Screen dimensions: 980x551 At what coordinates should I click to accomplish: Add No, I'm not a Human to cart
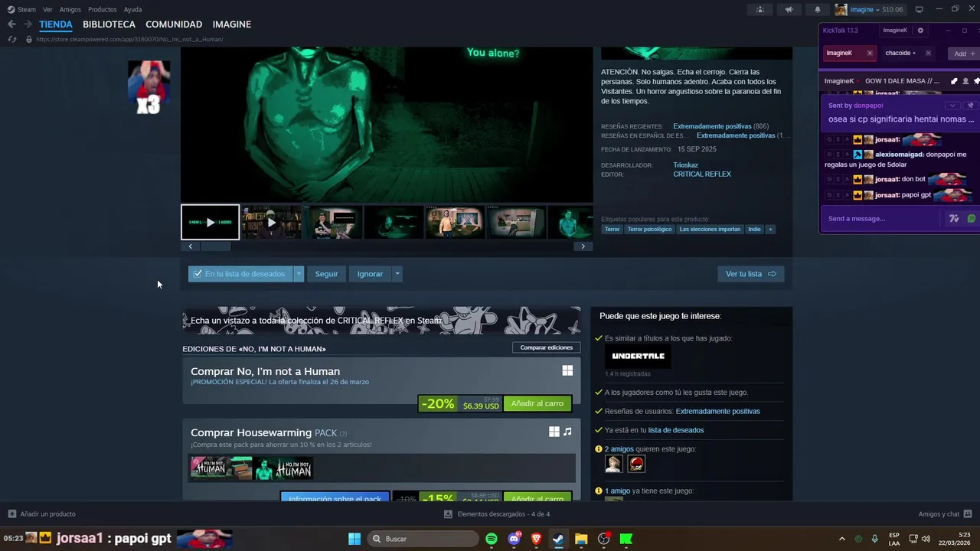[537, 404]
